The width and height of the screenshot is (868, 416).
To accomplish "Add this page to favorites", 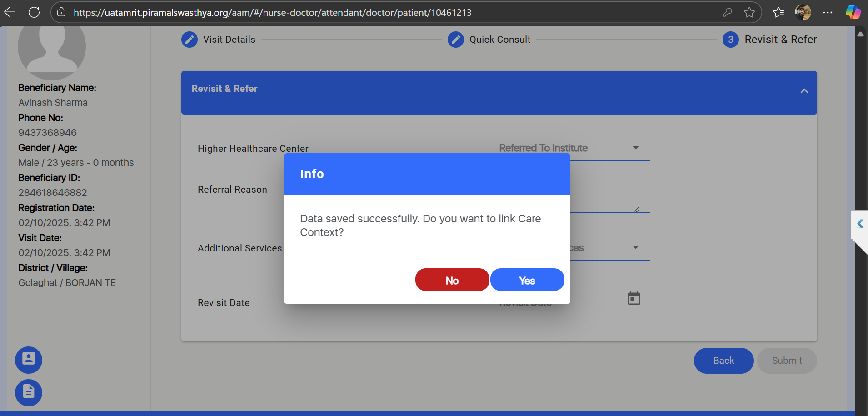I will point(749,12).
